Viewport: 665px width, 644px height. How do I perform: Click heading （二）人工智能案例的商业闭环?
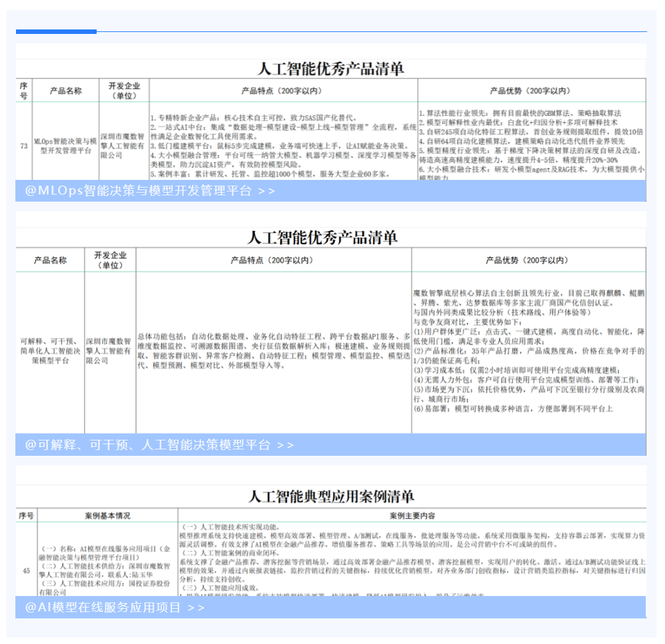click(230, 553)
